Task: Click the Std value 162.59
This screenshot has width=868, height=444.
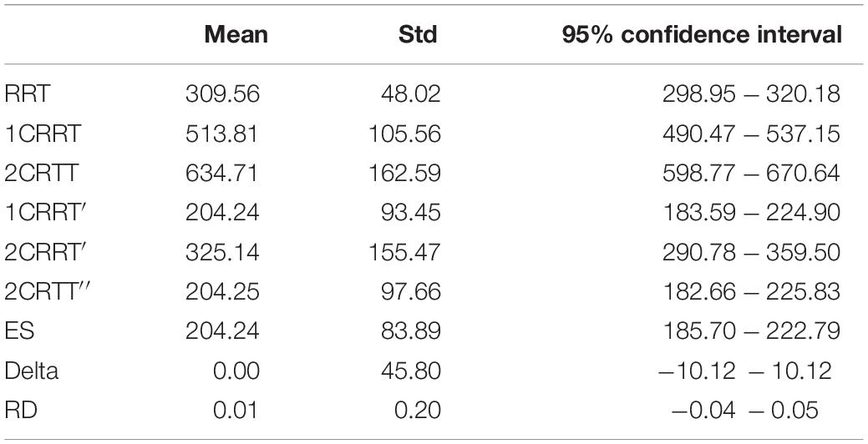Action: point(405,173)
